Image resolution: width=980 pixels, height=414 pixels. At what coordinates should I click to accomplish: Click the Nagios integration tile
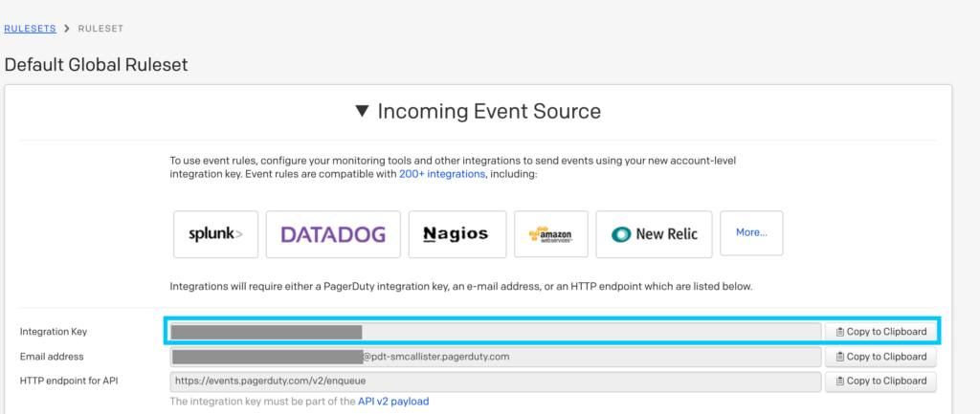(x=456, y=234)
